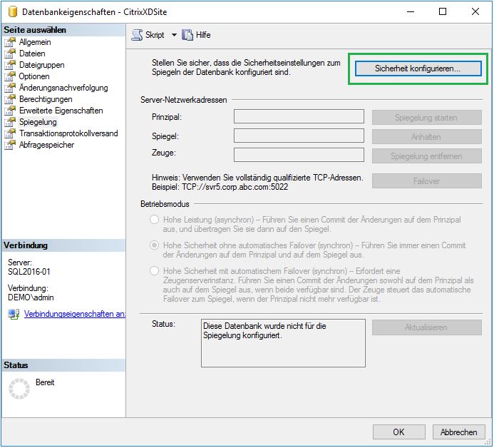Click the database cylinder icon in title bar

pos(13,12)
